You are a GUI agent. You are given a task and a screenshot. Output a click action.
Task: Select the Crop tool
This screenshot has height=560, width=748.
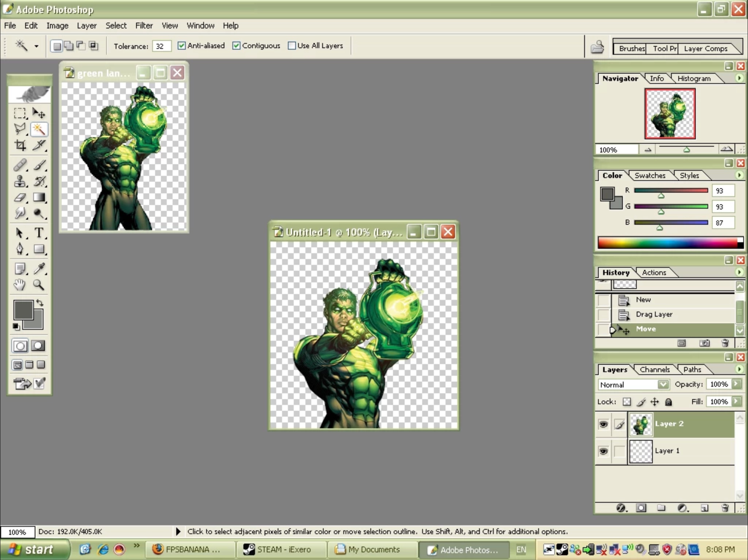tap(20, 146)
